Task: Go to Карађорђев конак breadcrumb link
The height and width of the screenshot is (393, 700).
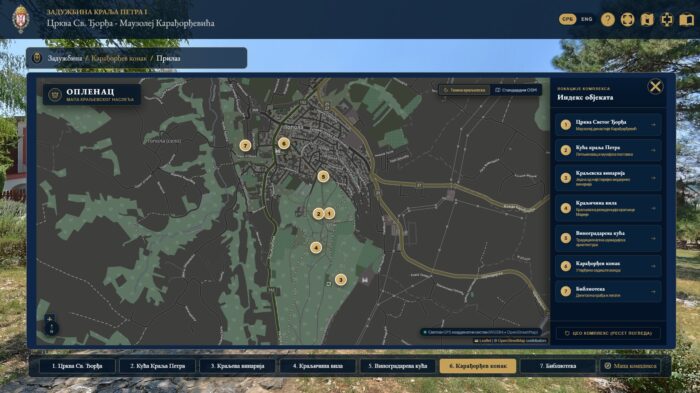Action: 119,58
